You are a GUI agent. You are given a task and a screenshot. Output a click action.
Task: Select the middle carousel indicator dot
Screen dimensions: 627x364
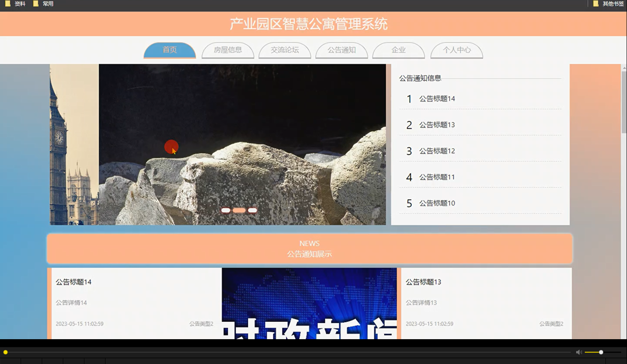click(x=239, y=210)
